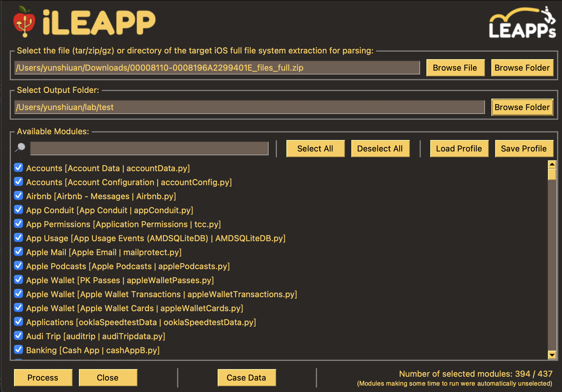The image size is (562, 392).
Task: Open Load Profile dialog
Action: coord(459,149)
